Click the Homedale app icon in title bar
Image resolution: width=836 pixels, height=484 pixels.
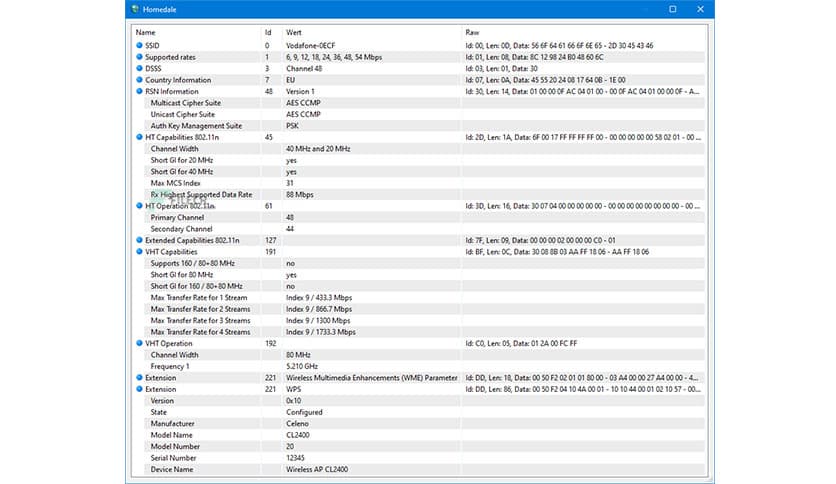pyautogui.click(x=136, y=9)
